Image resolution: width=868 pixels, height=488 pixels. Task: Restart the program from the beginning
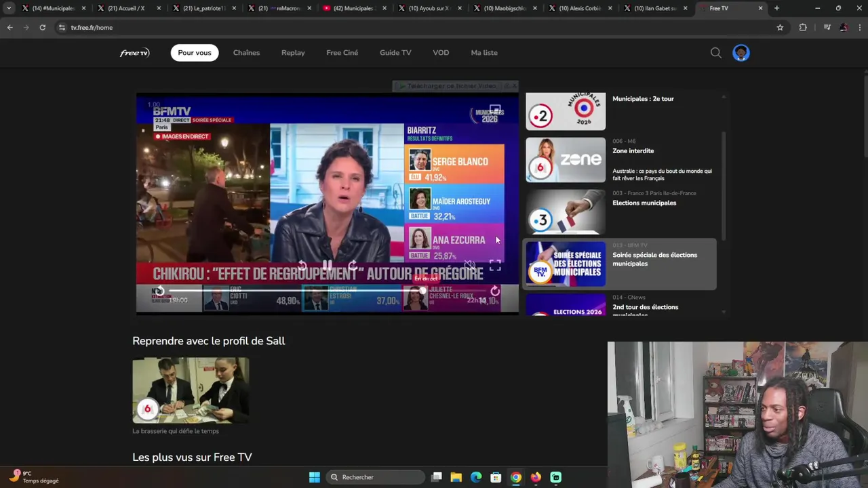click(158, 291)
